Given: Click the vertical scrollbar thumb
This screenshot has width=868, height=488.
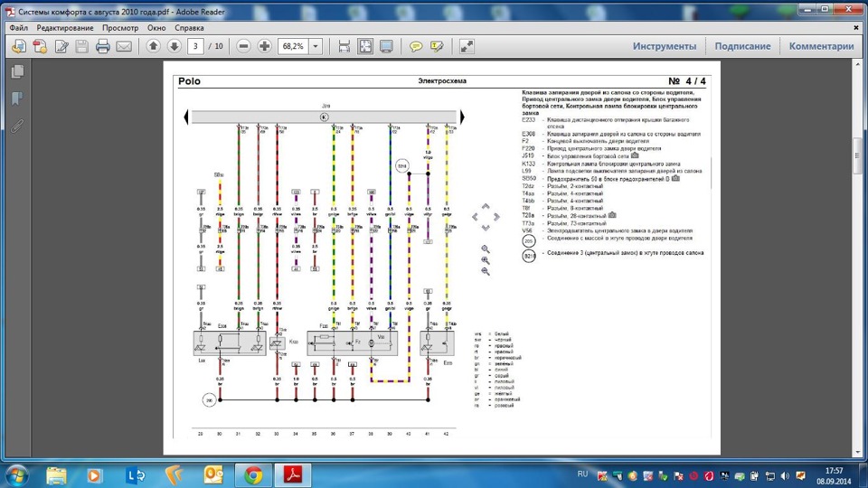Looking at the screenshot, I should [857, 156].
